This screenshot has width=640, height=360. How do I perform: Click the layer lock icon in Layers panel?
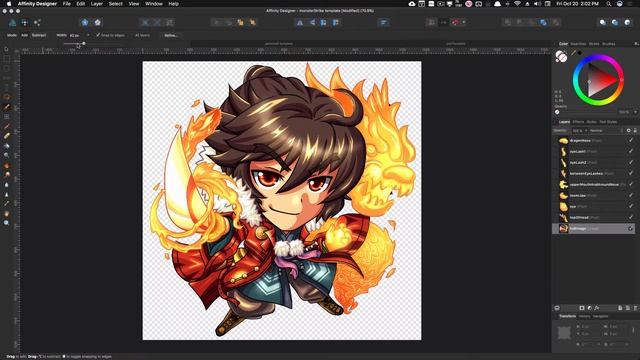tap(635, 131)
